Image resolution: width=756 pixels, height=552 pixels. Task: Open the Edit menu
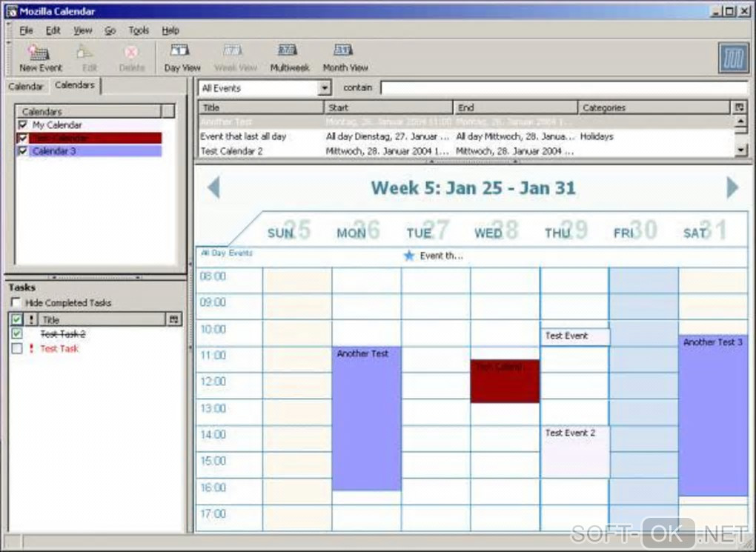(x=53, y=30)
